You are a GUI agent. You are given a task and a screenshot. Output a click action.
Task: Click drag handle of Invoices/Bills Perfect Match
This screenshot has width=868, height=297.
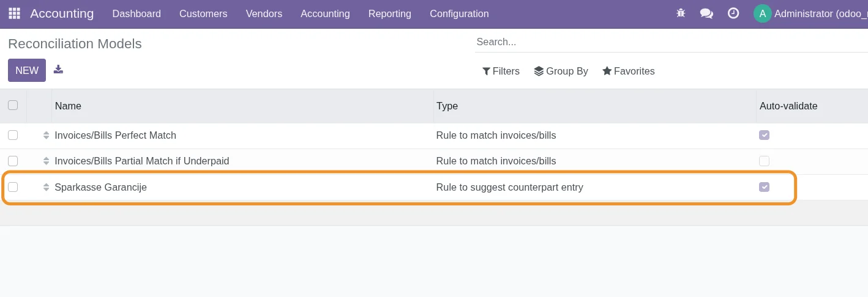[x=46, y=135]
